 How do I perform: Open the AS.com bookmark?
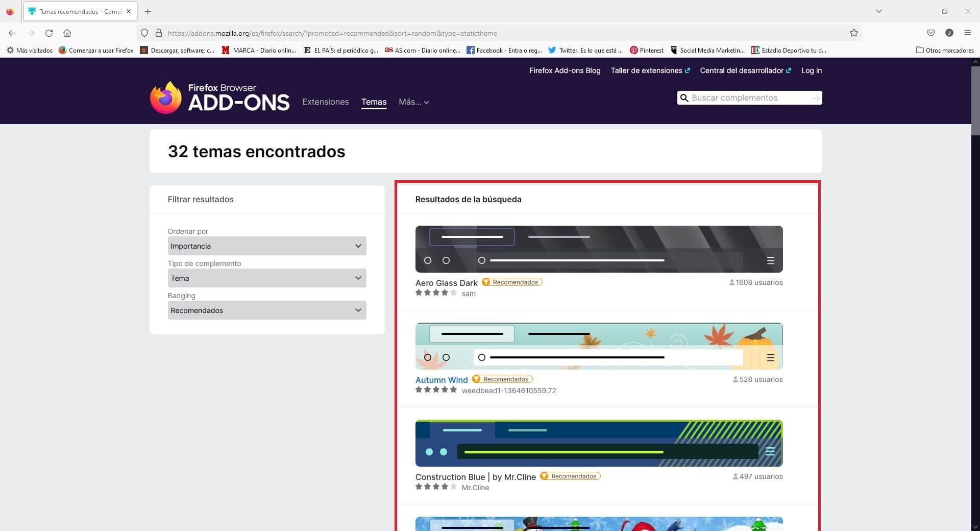[423, 51]
